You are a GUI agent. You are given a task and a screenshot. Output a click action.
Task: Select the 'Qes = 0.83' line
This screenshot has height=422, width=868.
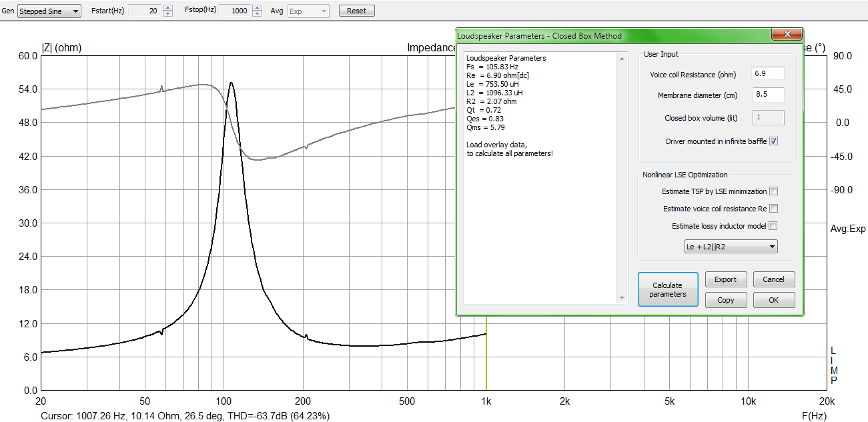(x=485, y=119)
